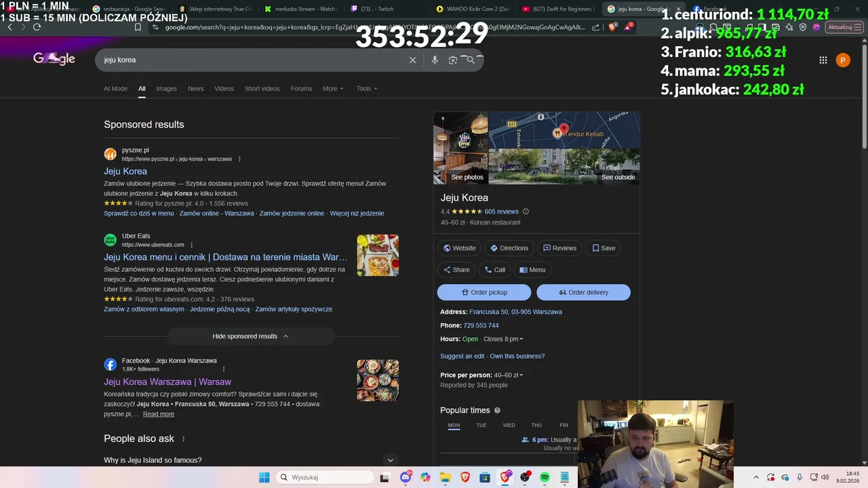Open the pyszne.pl Jeju Korea result title
This screenshot has height=488, width=868.
(x=125, y=171)
